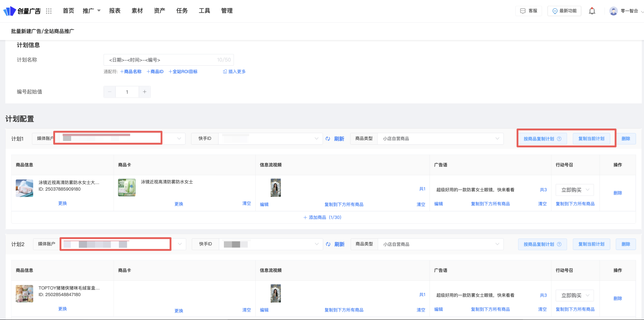Click the 刷新 refresh icon in 计划1

328,139
